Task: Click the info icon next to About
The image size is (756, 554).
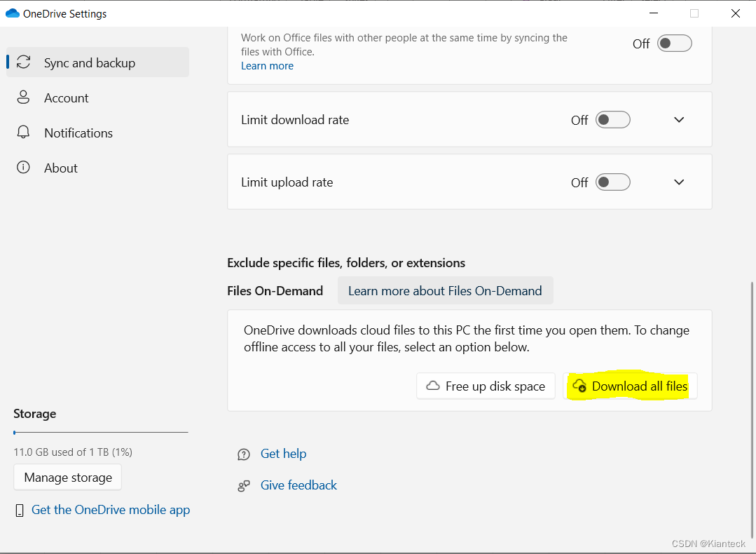Action: tap(23, 168)
